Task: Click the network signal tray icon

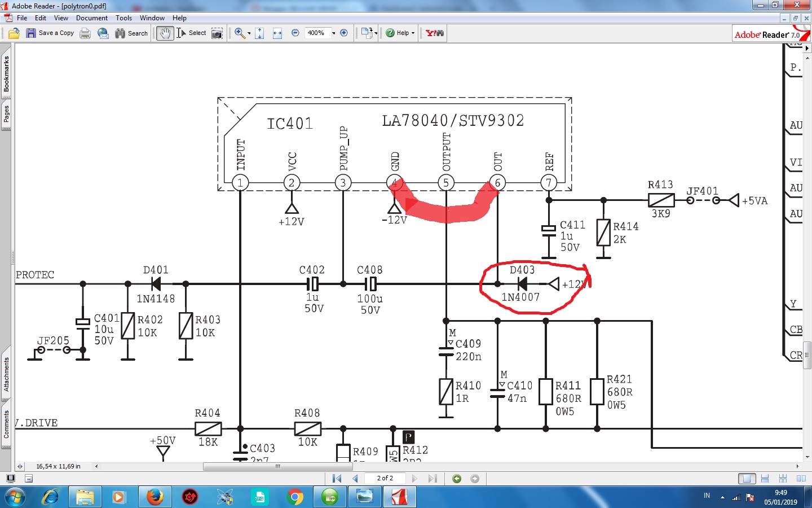Action: [736, 497]
